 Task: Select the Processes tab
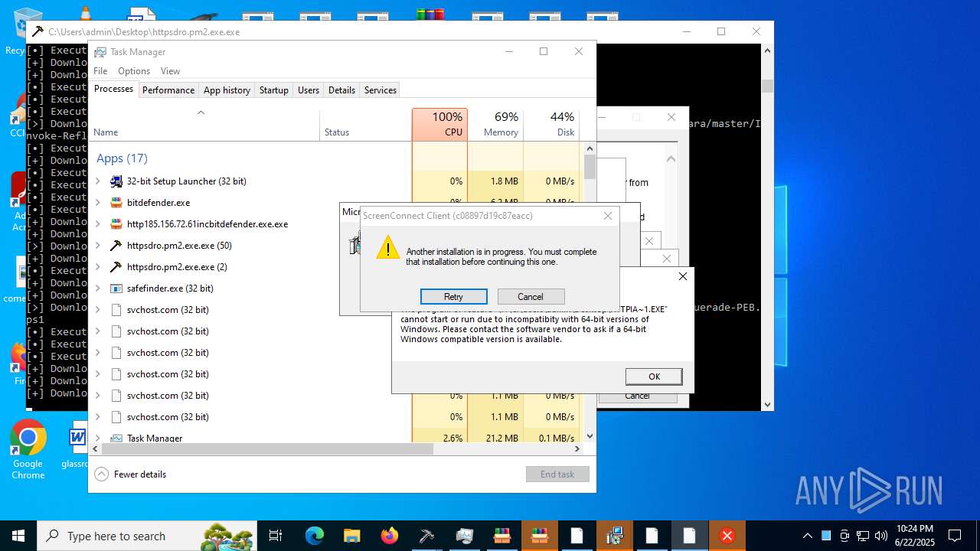[x=113, y=89]
